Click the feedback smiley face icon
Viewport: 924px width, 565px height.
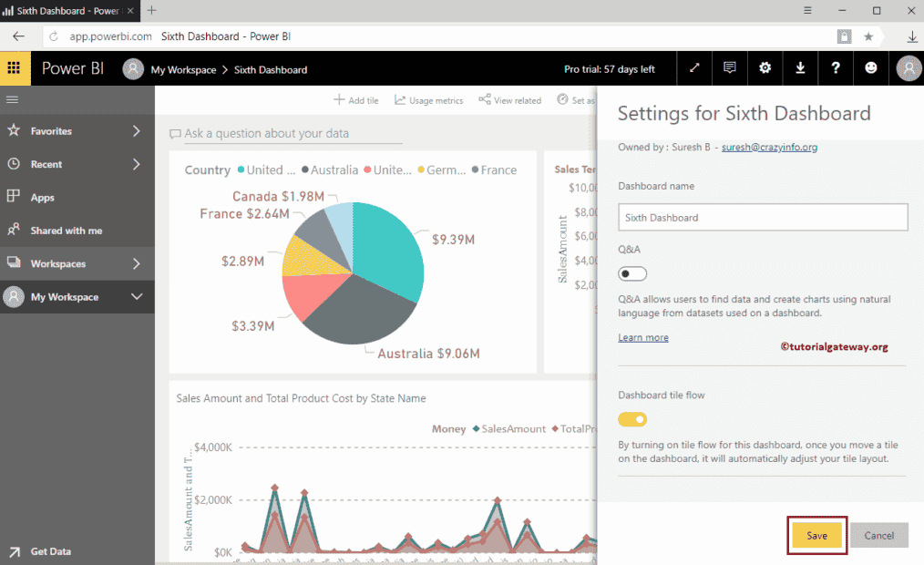pos(871,68)
